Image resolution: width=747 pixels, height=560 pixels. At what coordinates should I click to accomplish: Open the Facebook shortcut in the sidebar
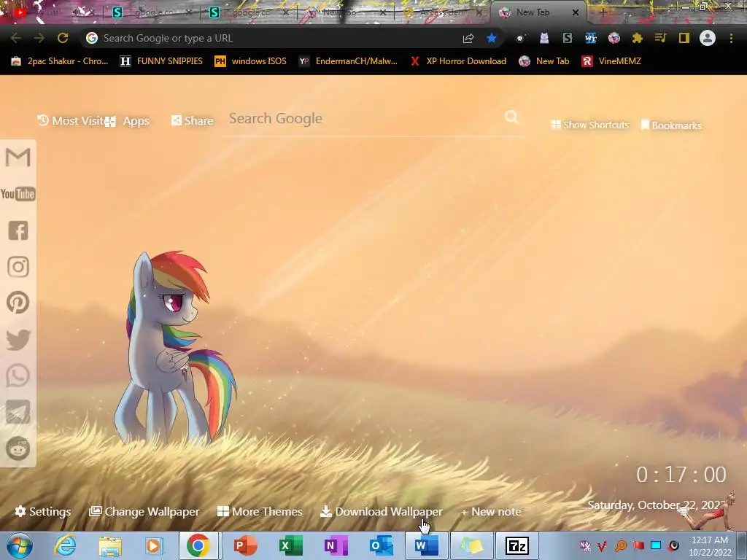18,230
